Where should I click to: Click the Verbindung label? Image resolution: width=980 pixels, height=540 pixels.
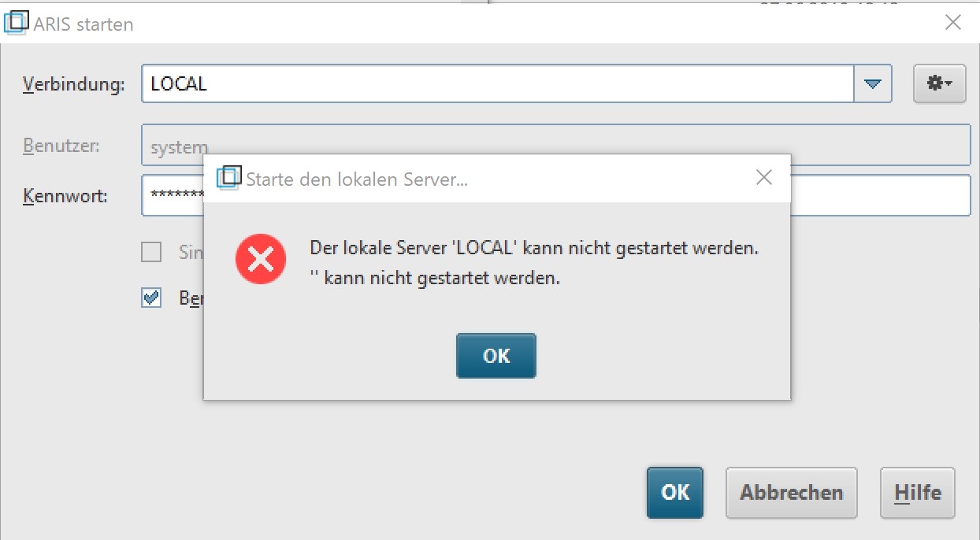74,85
